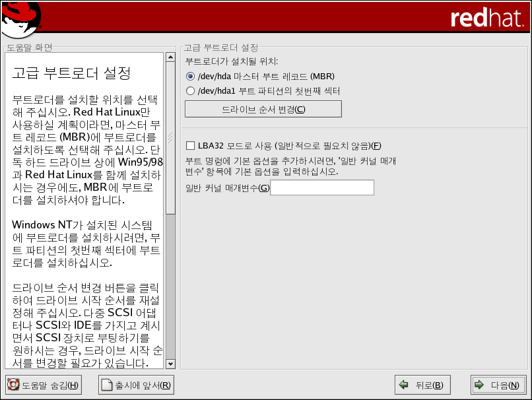Image resolution: width=532 pixels, height=400 pixels.
Task: Select /dev/hda 마스터 부트 레코드 (MBR) radio
Action: point(191,76)
